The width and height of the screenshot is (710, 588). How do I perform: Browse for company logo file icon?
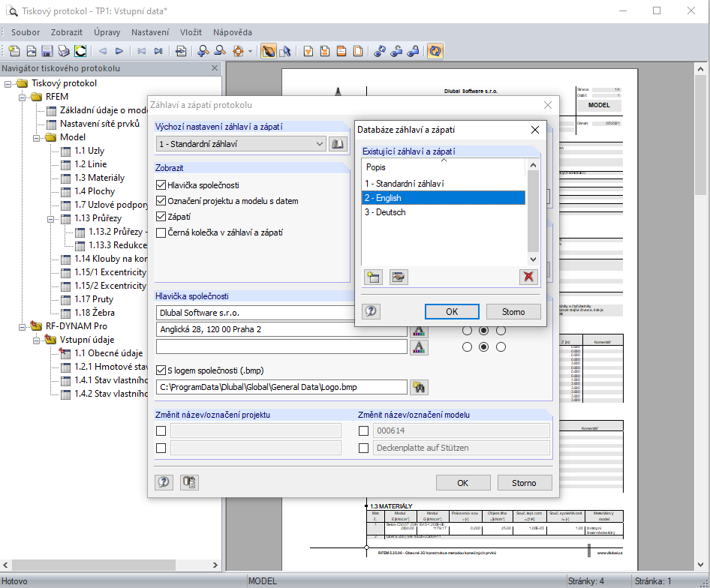pos(419,387)
